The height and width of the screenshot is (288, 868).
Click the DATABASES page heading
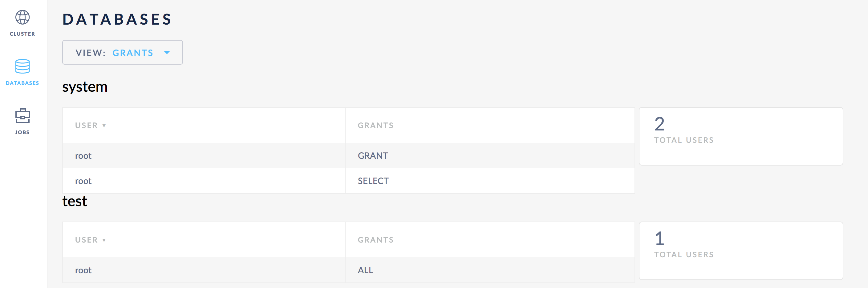click(117, 19)
